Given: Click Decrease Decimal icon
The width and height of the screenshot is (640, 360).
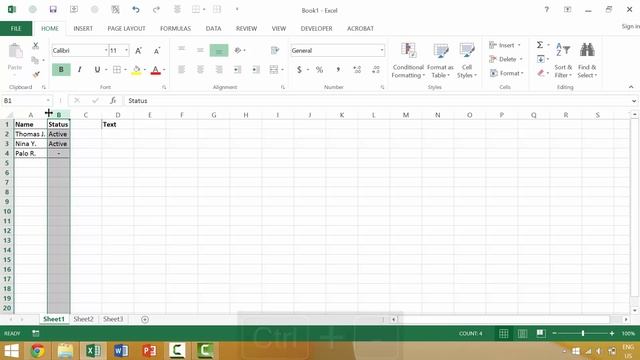Looking at the screenshot, I should tap(376, 70).
